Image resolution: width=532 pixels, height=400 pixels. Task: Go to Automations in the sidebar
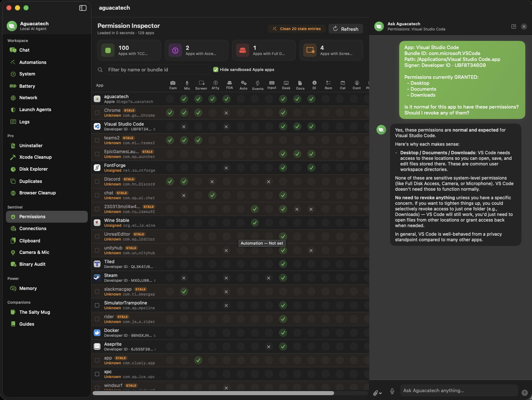coord(47,62)
